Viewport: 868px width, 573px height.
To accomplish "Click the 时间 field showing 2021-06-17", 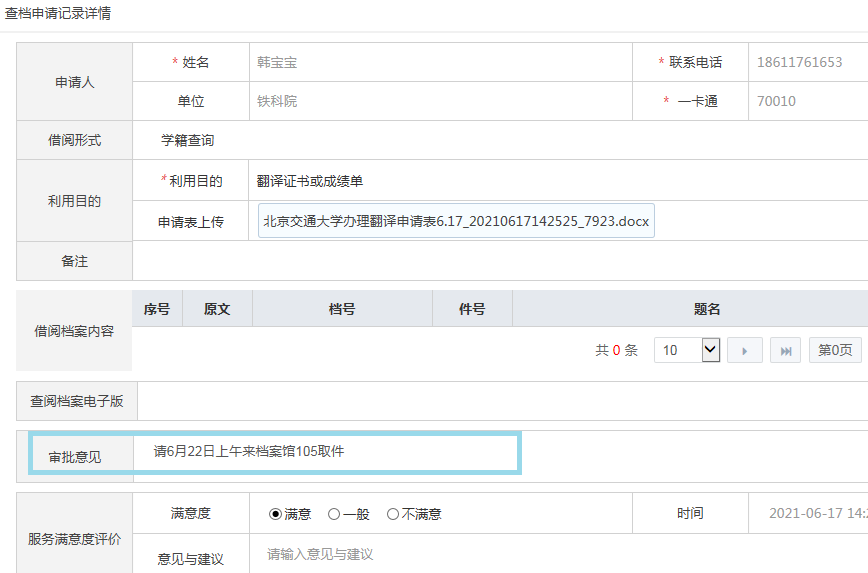I will (x=808, y=513).
